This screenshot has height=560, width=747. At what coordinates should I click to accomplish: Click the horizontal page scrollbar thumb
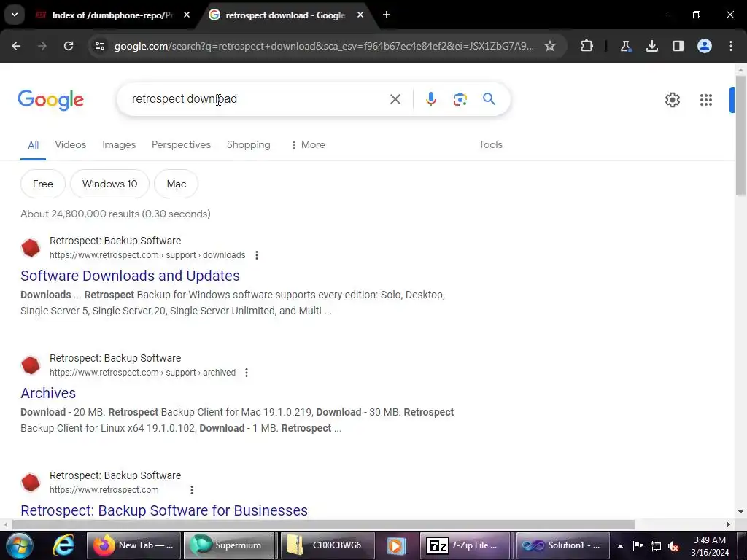coord(323,525)
